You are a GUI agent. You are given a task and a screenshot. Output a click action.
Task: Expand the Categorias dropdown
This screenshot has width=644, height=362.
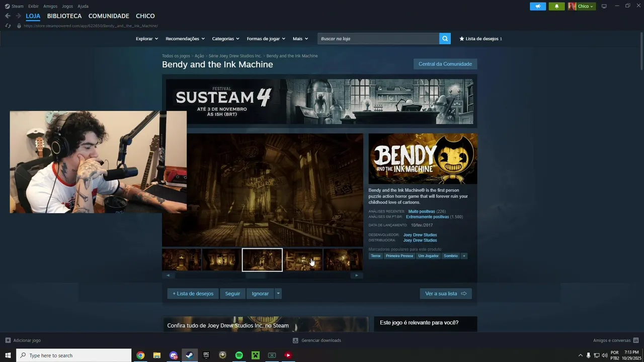pos(225,39)
